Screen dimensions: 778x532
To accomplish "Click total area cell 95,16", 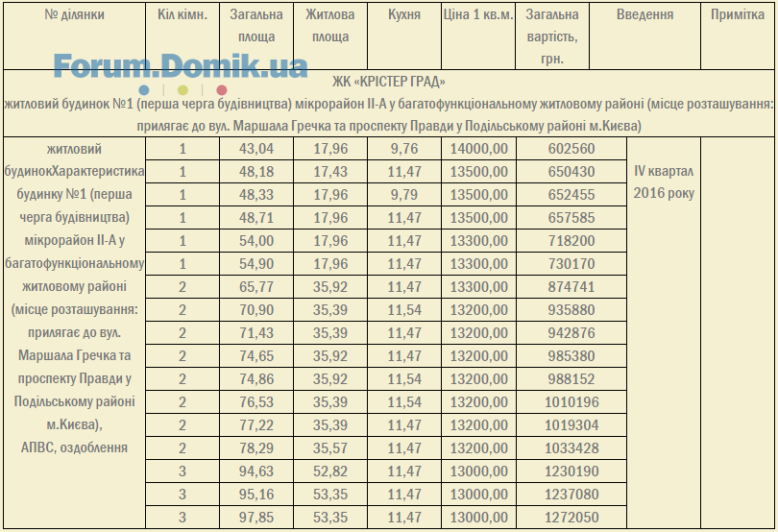I will click(256, 495).
